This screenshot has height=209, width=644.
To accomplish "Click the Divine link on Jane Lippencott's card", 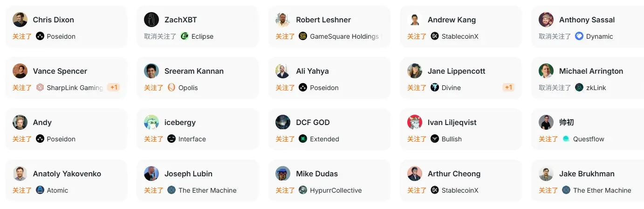I will [x=451, y=88].
